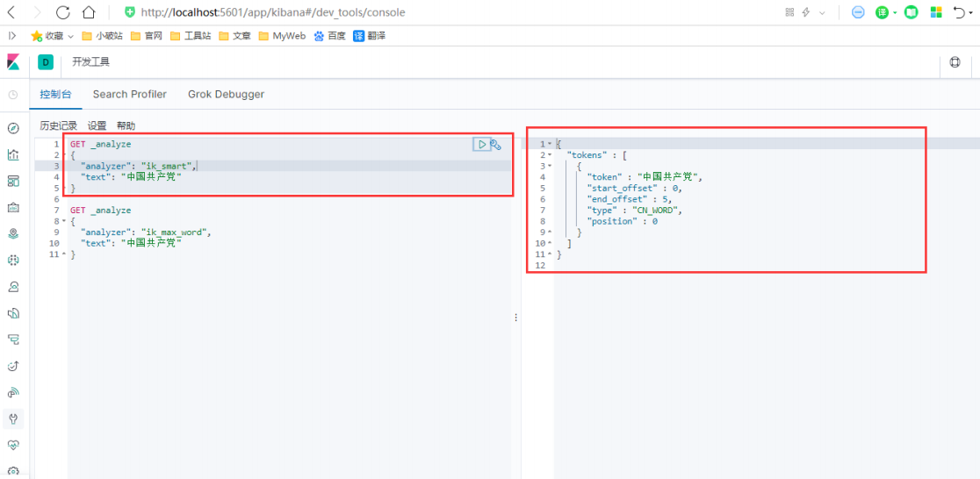
Task: Reload the page with browser refresh button
Action: pos(62,12)
